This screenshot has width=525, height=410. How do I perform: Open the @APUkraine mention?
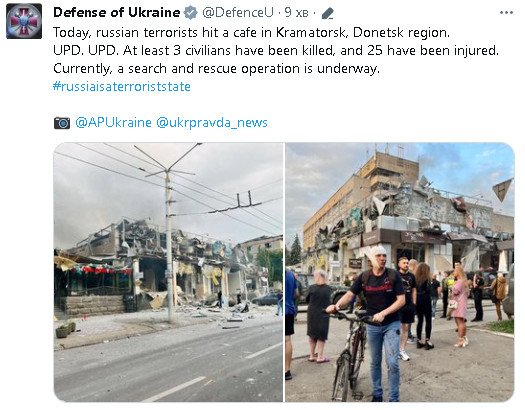click(113, 122)
